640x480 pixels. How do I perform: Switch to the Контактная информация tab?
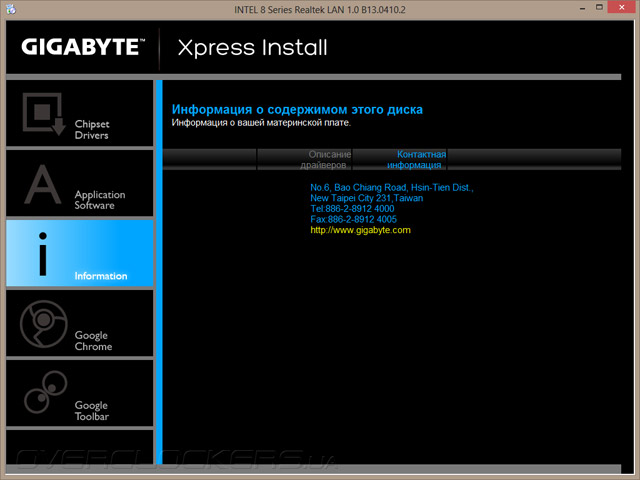(399, 160)
